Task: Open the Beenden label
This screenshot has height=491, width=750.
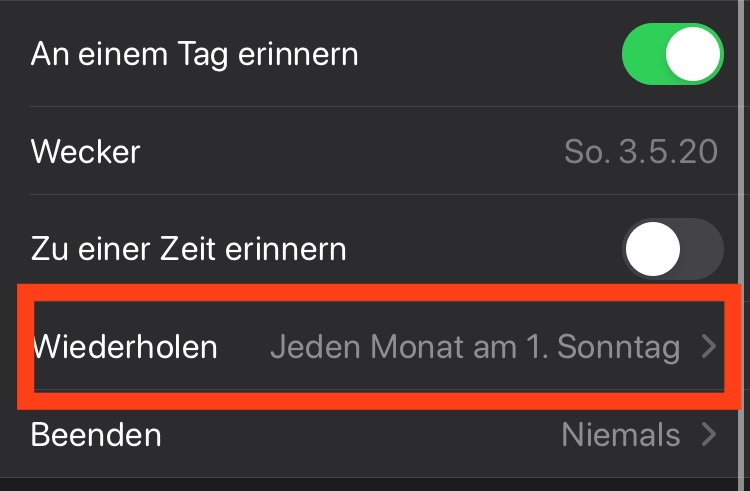Action: point(96,435)
